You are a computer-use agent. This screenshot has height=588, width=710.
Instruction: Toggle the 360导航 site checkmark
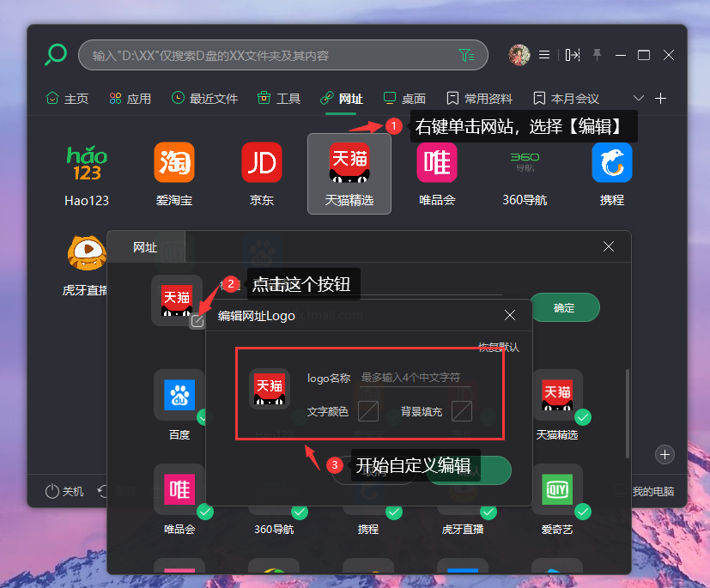(x=299, y=512)
